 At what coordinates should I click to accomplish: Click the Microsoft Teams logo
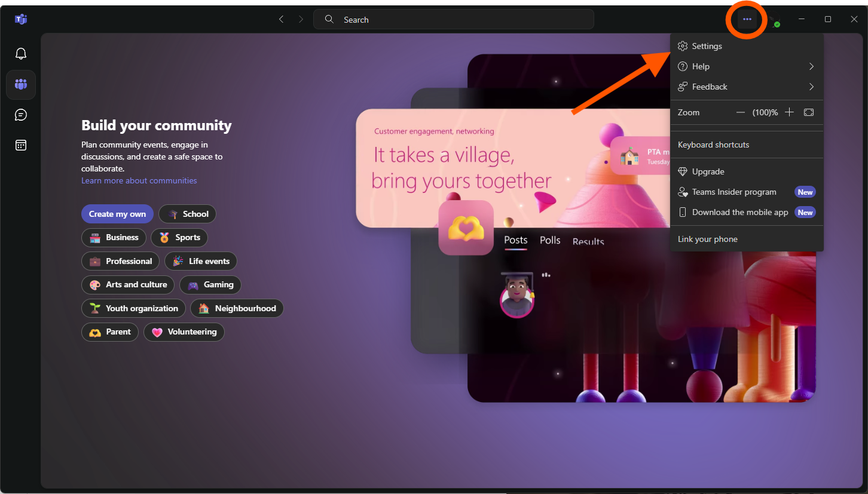pos(21,20)
